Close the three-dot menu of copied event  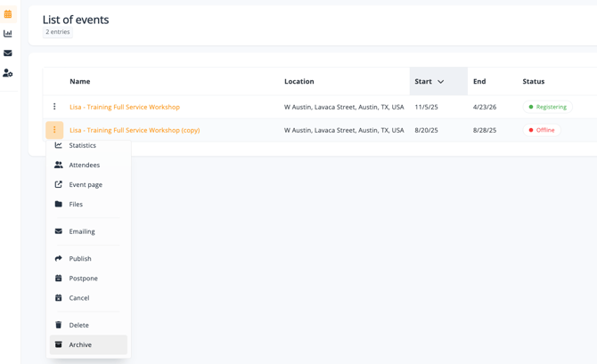pyautogui.click(x=54, y=130)
